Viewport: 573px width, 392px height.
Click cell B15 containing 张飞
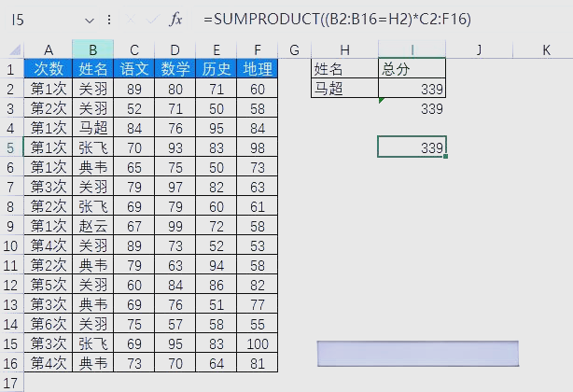92,343
